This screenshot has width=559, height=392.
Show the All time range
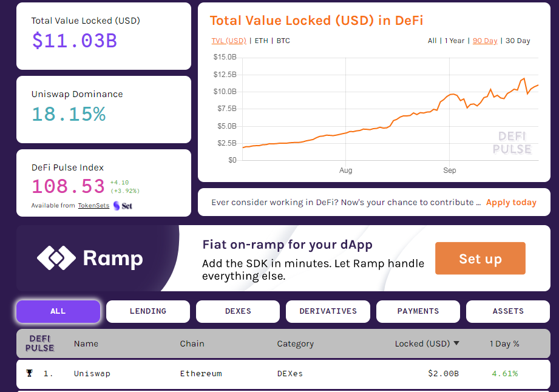pos(432,41)
